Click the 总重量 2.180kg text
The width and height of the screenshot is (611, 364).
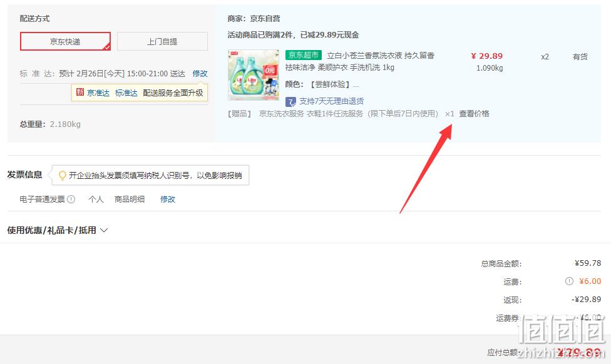click(x=50, y=124)
